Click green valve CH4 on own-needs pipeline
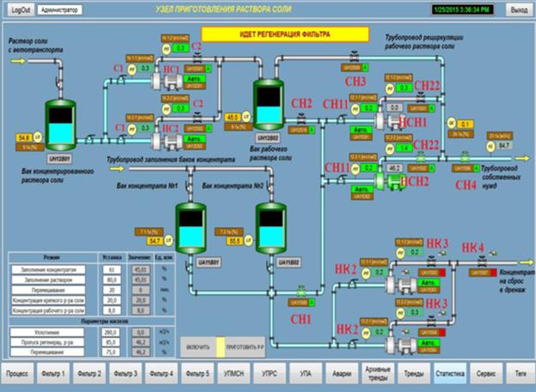 click(x=465, y=156)
